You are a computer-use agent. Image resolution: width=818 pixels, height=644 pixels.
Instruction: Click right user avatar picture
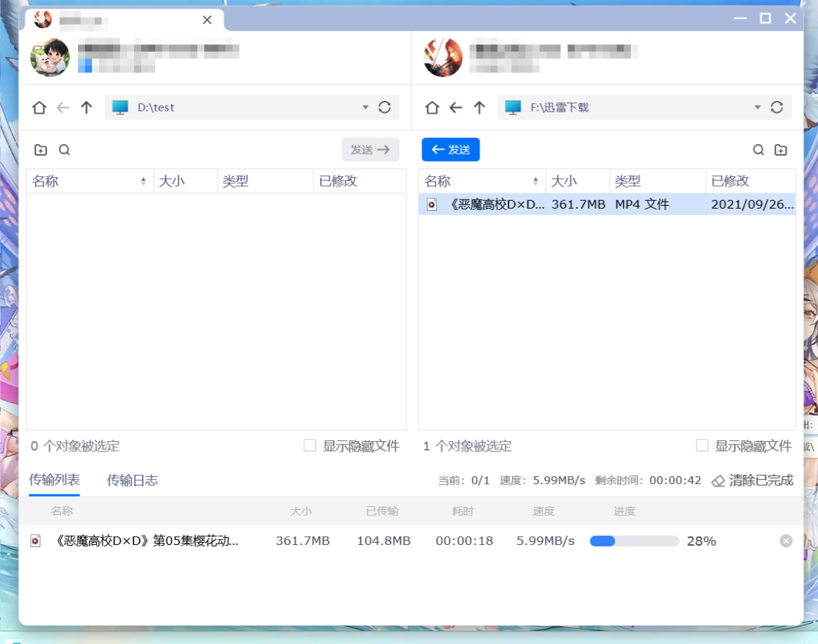[443, 57]
